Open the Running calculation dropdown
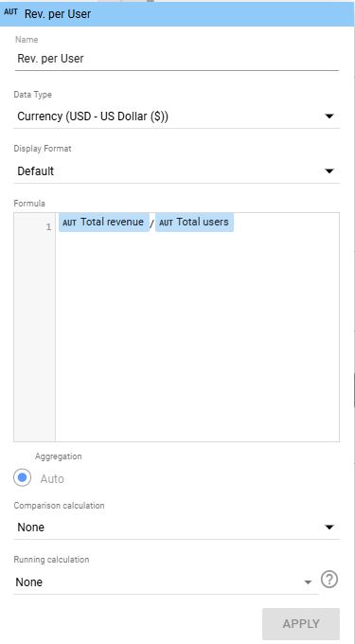The height and width of the screenshot is (644, 355). [x=166, y=582]
